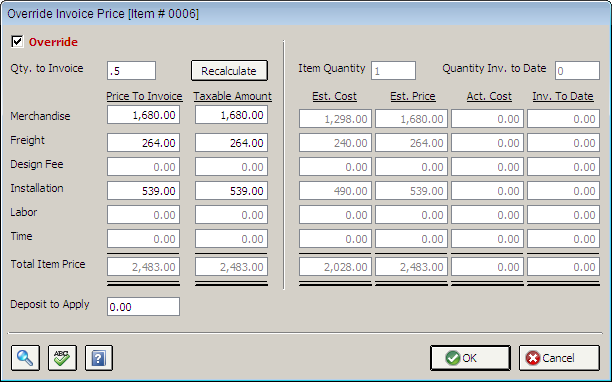This screenshot has width=612, height=382.
Task: Click Time Price To Invoice field
Action: (x=143, y=238)
